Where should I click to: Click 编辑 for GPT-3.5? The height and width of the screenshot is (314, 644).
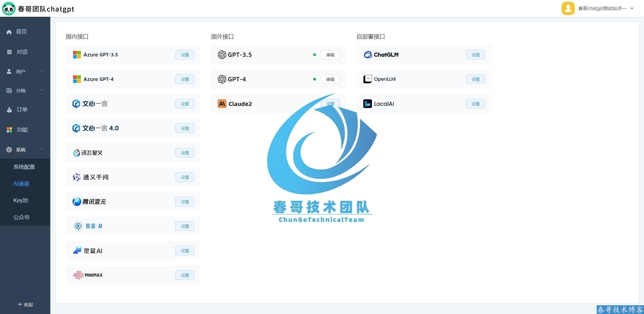click(x=330, y=55)
